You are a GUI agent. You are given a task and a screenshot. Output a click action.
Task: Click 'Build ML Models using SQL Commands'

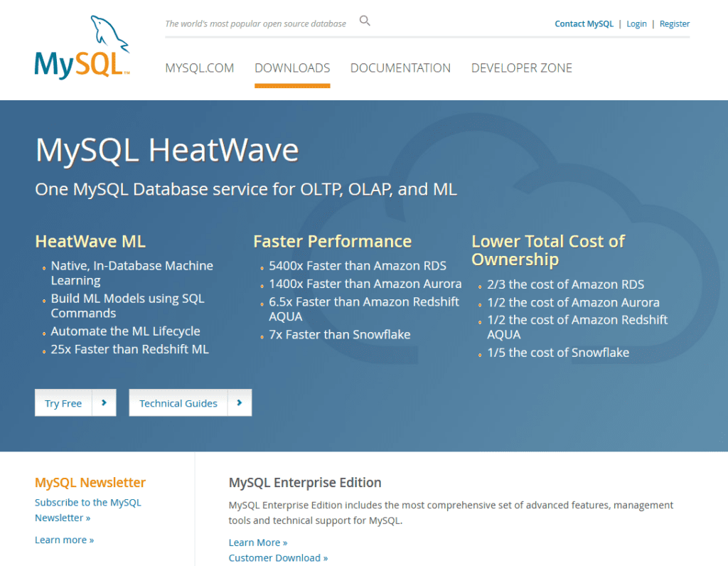(128, 306)
